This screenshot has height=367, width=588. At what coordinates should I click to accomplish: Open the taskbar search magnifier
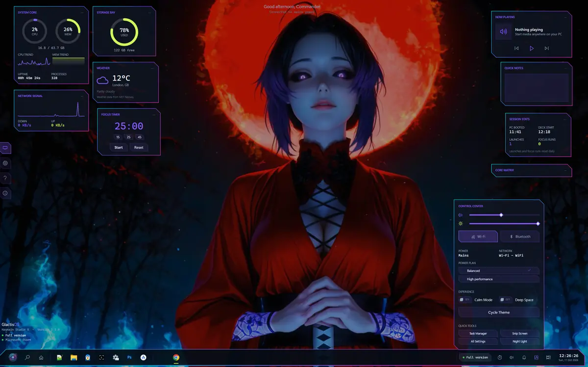click(27, 357)
